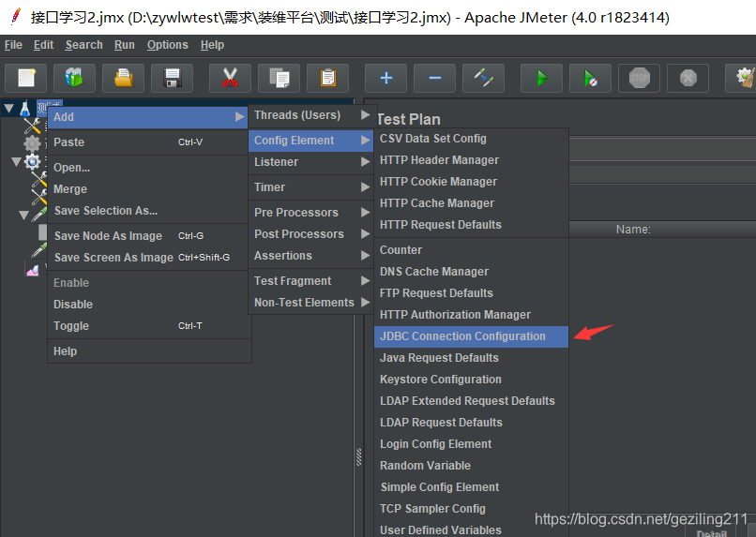
Task: Open the Options menu
Action: (x=167, y=45)
